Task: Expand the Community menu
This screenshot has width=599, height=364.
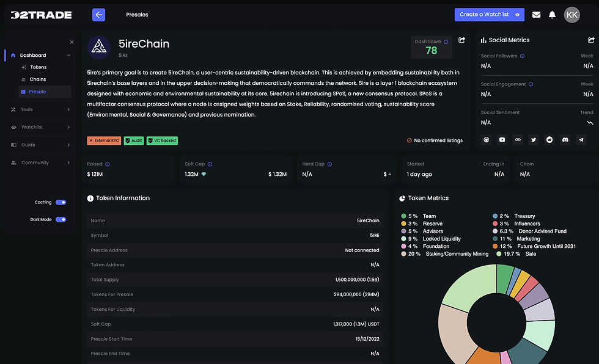Action: click(40, 162)
